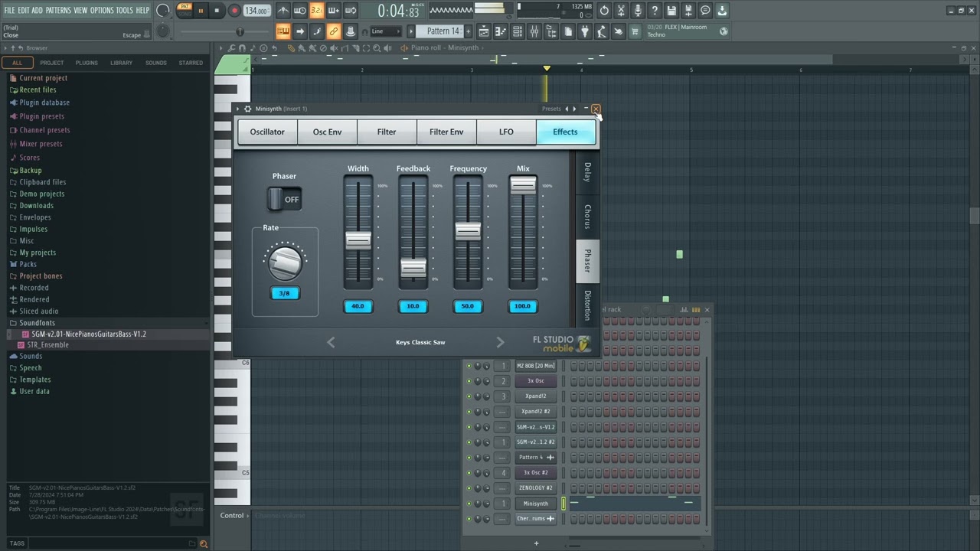Viewport: 980px width, 551px height.
Task: Click the Phaser Width slider handle
Action: pyautogui.click(x=358, y=240)
